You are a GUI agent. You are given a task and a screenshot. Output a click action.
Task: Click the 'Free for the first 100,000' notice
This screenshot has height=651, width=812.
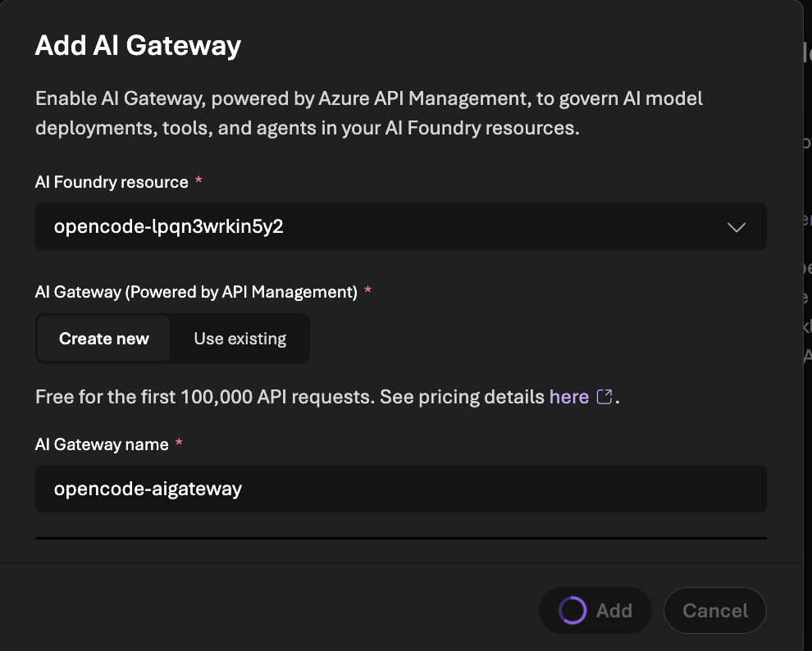[x=246, y=397]
